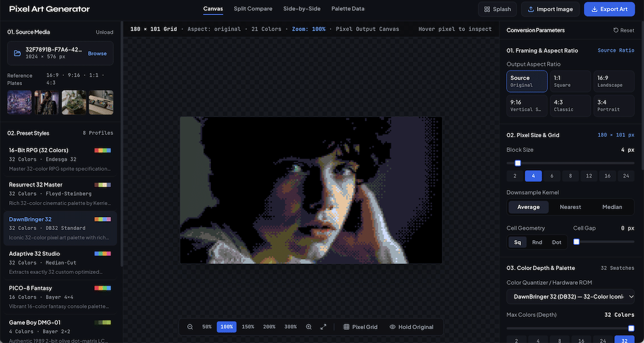
Task: Set block size to 24
Action: click(626, 176)
